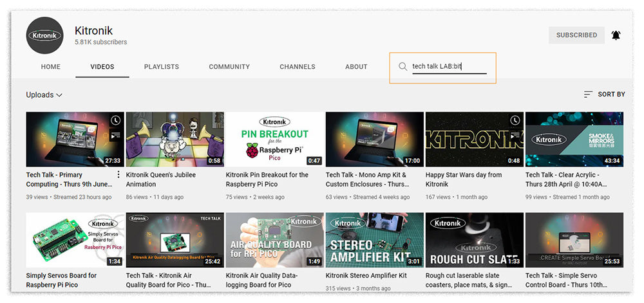Add Star Wars day video to queue
644x303 pixels.
click(x=515, y=136)
